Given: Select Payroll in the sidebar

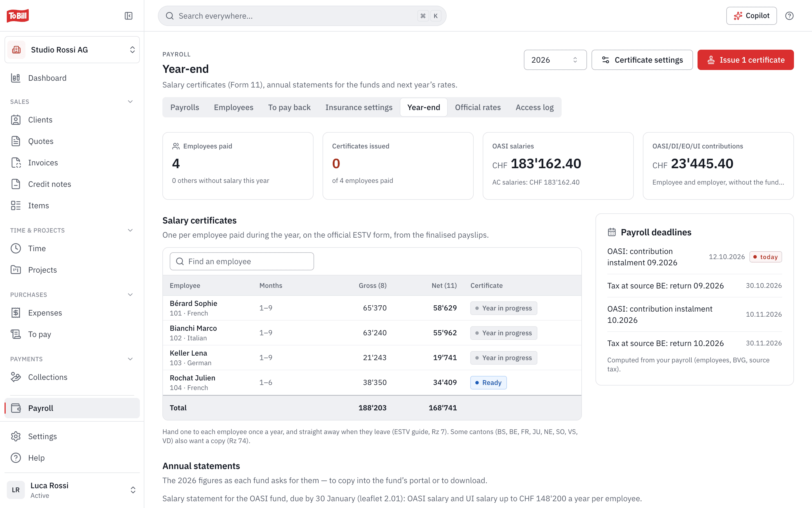Looking at the screenshot, I should [72, 408].
